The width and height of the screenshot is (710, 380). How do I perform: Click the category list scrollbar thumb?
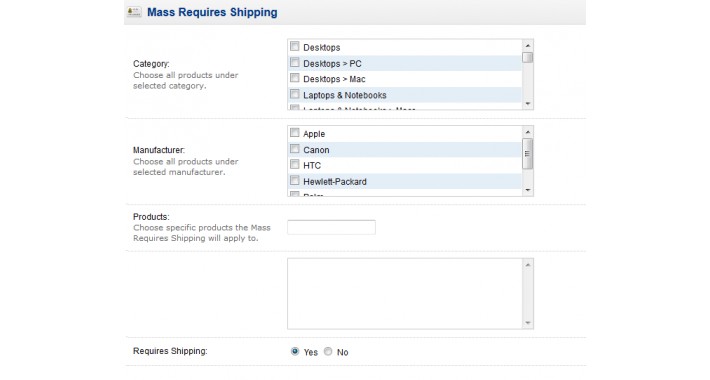(528, 58)
